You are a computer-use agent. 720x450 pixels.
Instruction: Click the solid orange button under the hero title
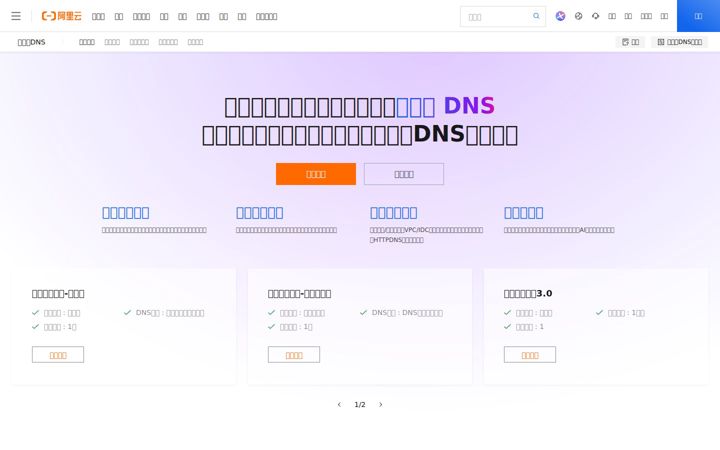[x=316, y=174]
